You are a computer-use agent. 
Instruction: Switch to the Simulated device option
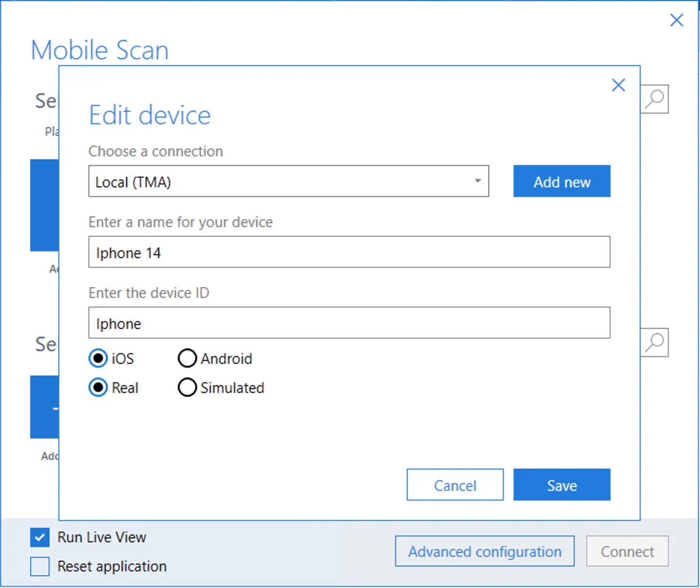187,388
